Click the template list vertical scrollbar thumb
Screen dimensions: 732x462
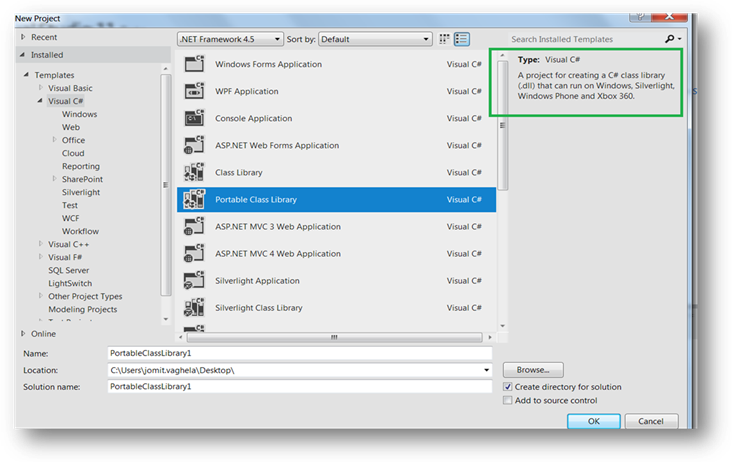coord(502,126)
